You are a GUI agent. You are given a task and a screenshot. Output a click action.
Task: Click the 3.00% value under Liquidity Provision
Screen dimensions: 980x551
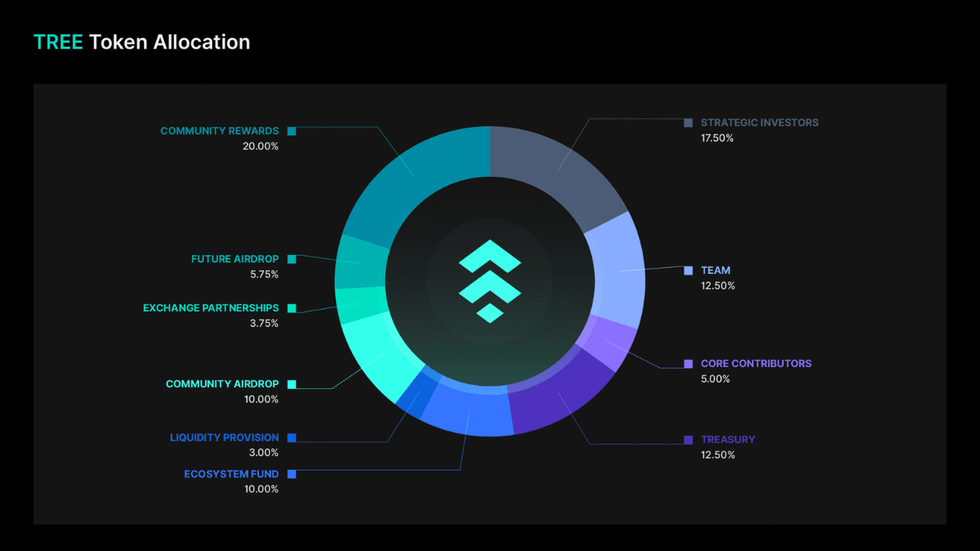click(264, 453)
